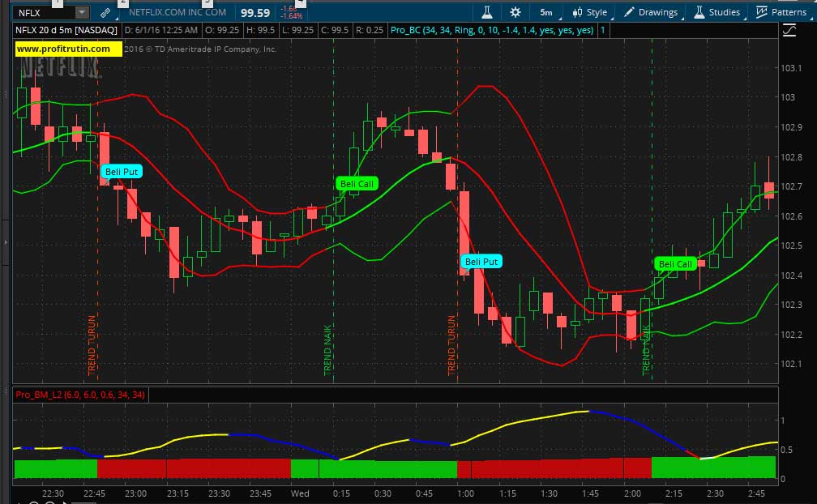Click the 103.1 price axis label
The width and height of the screenshot is (817, 504).
(x=790, y=68)
